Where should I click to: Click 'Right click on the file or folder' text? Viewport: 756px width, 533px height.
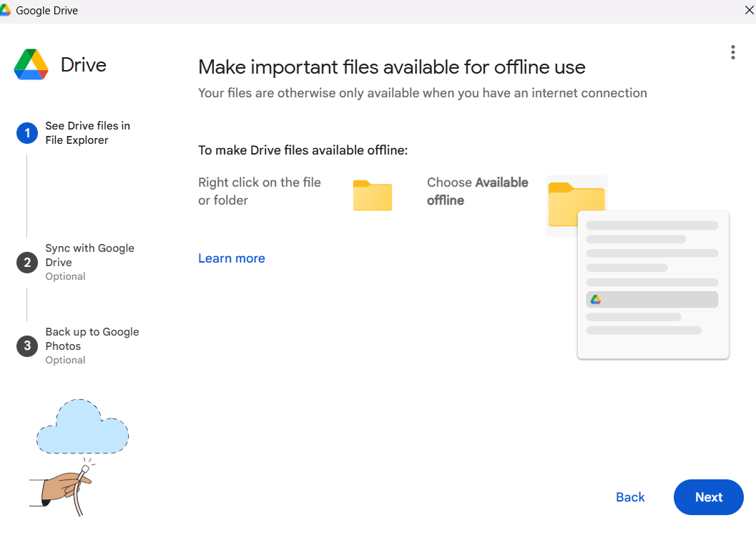[260, 191]
